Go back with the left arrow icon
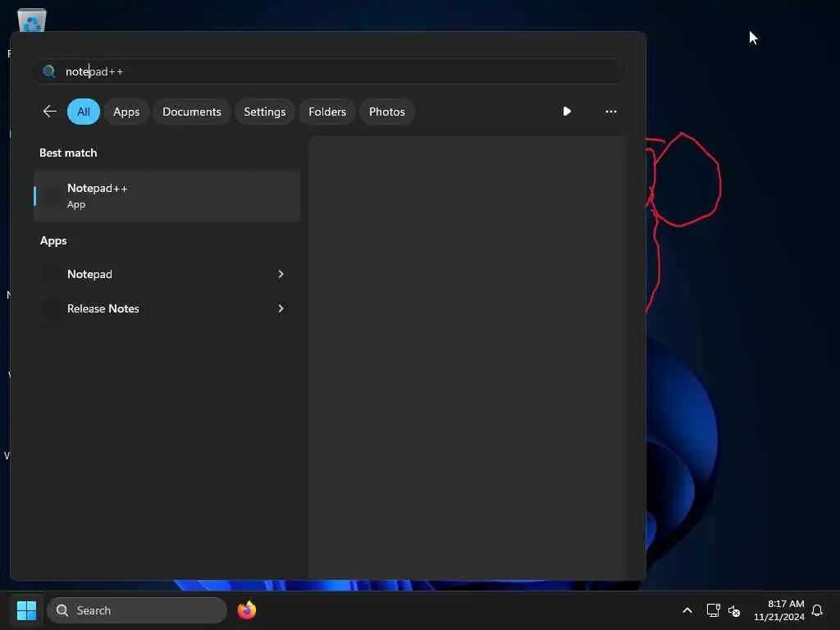840x630 pixels. tap(50, 112)
